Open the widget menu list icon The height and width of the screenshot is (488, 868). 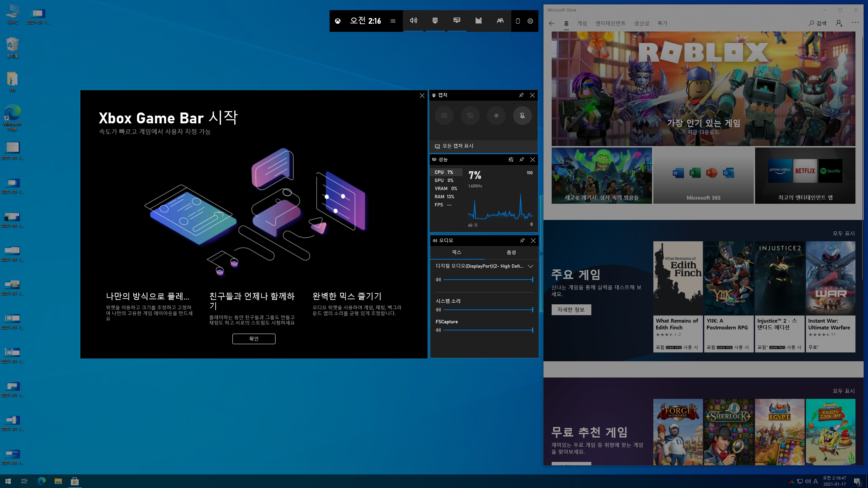(393, 21)
